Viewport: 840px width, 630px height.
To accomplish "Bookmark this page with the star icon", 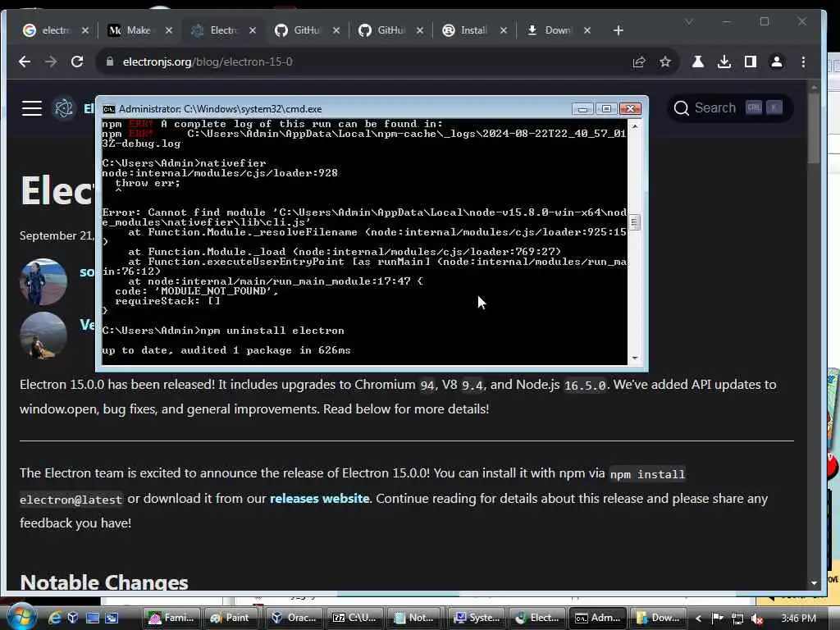I will (664, 62).
